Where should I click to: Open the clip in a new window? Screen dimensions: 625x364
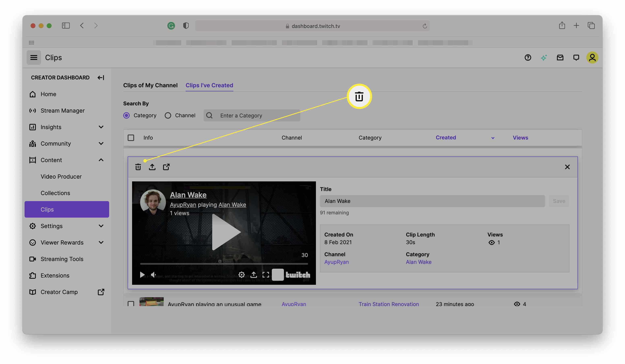[166, 167]
